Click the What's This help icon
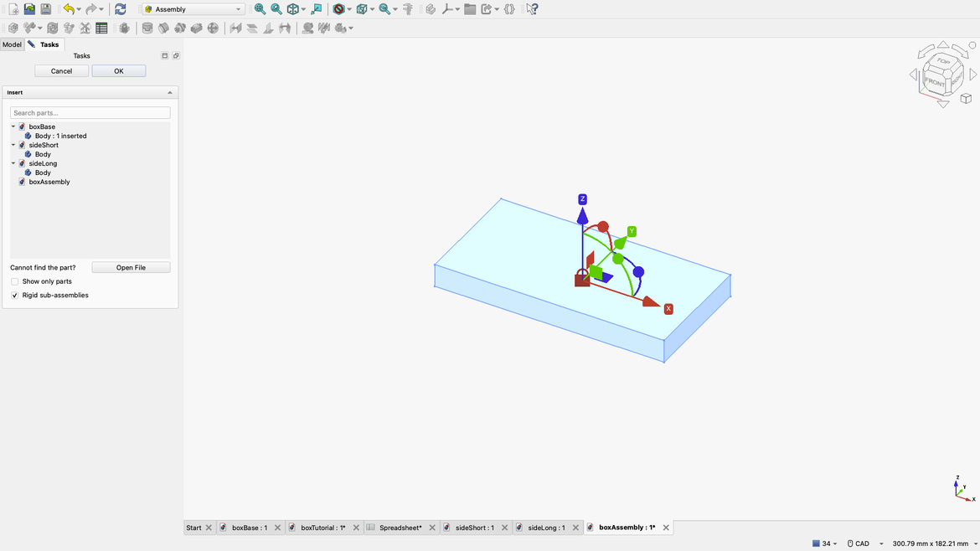This screenshot has height=551, width=980. click(532, 9)
